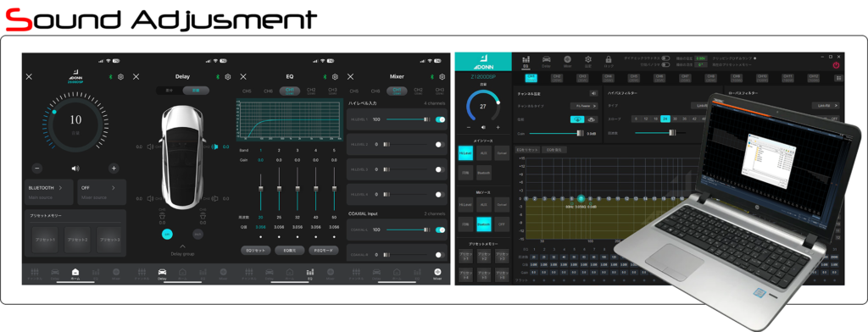Open the lock icon in desktop toolbar
868x332 pixels.
(x=608, y=61)
